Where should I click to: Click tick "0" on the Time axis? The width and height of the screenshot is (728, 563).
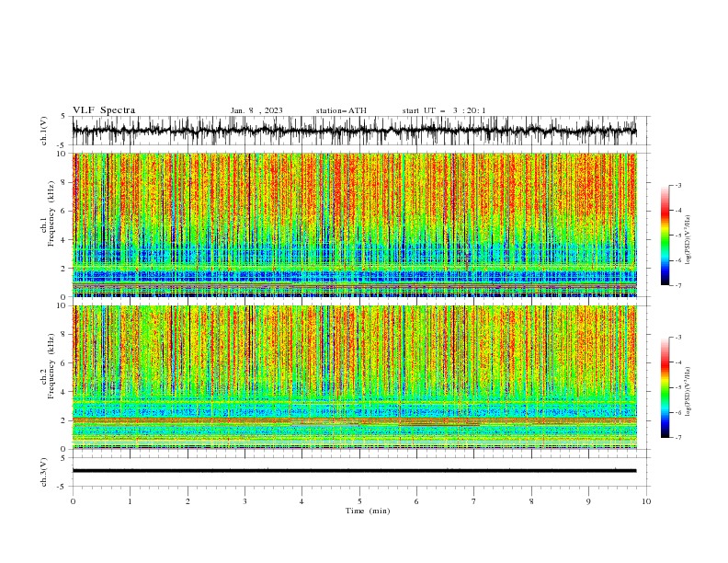(x=73, y=501)
